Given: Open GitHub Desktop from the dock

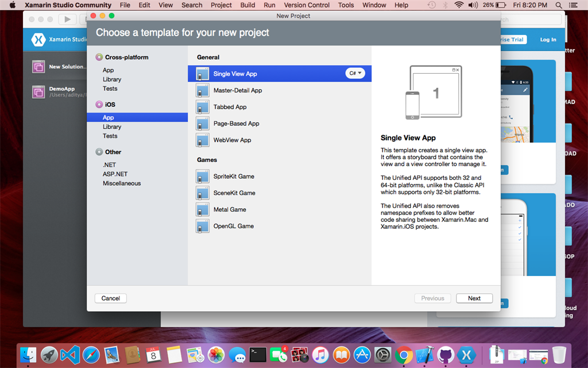Looking at the screenshot, I should [x=446, y=354].
